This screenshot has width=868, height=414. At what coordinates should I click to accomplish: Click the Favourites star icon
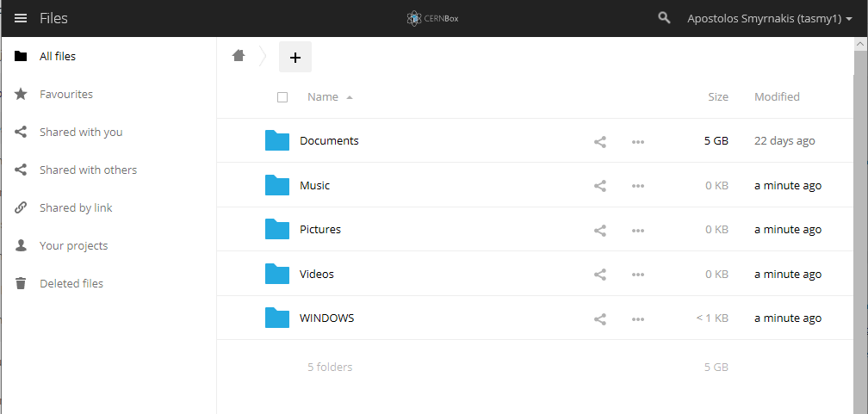coord(21,94)
